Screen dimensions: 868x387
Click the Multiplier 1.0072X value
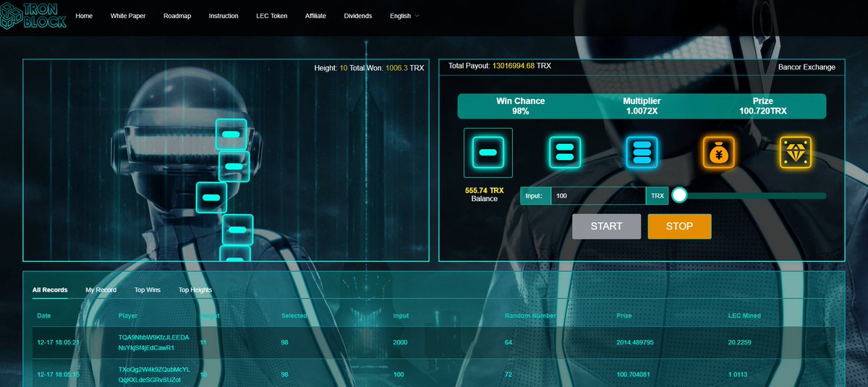(642, 111)
